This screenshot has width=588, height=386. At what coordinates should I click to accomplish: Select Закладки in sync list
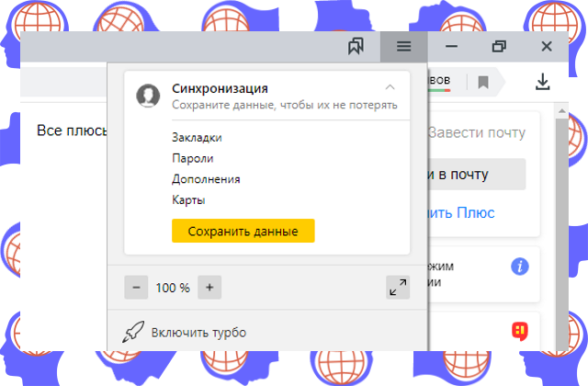coord(197,138)
